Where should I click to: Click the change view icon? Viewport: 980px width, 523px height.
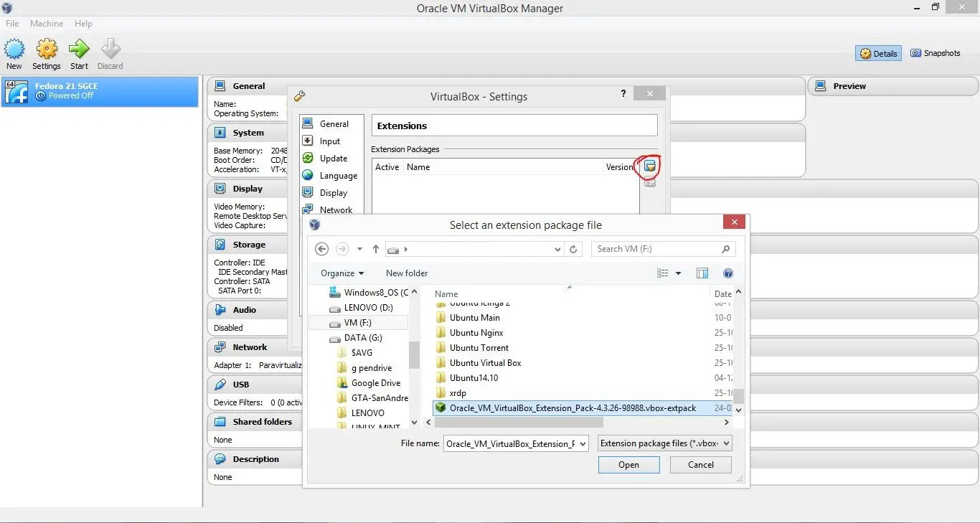coord(663,273)
